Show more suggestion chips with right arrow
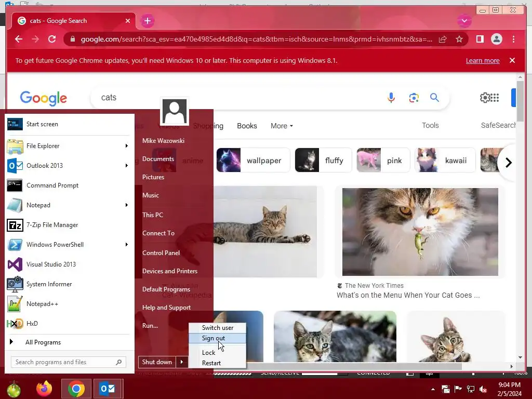 508,163
